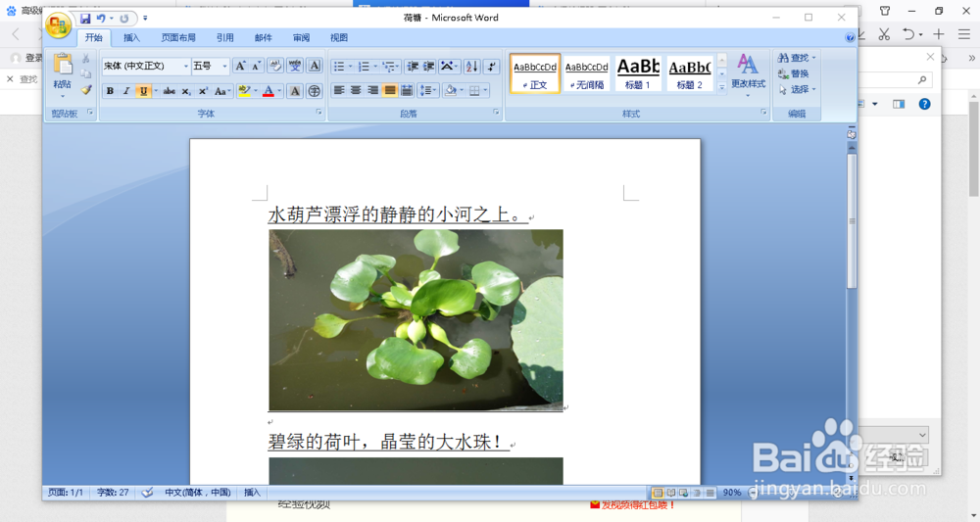Click the water hyacinth picture in document

point(416,319)
